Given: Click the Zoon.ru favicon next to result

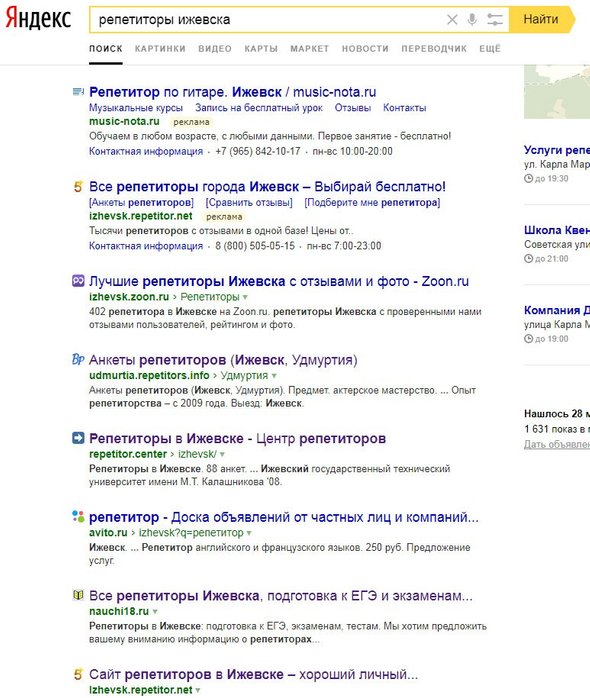Looking at the screenshot, I should 78,281.
